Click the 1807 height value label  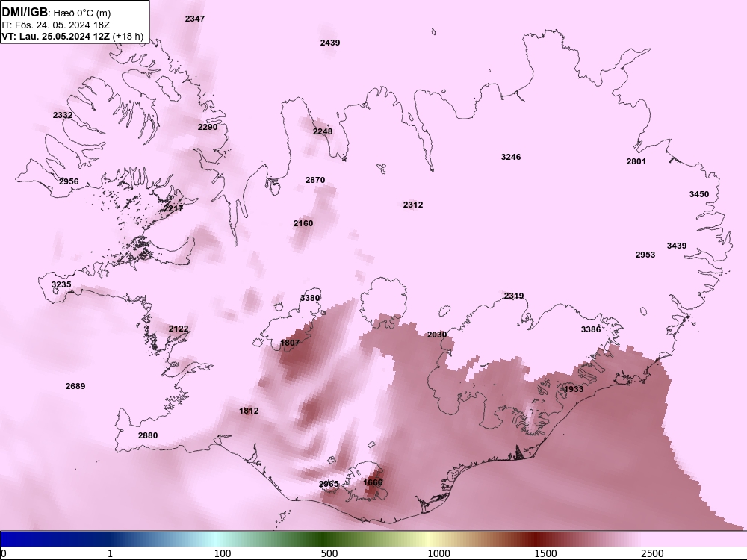click(290, 343)
